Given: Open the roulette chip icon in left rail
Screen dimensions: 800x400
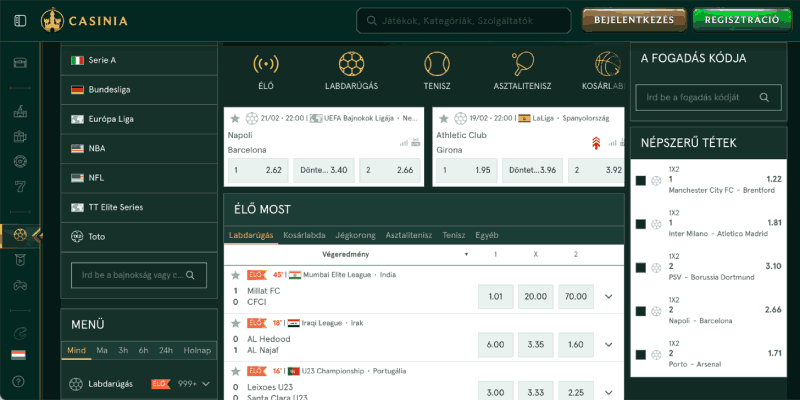Looking at the screenshot, I should point(20,162).
